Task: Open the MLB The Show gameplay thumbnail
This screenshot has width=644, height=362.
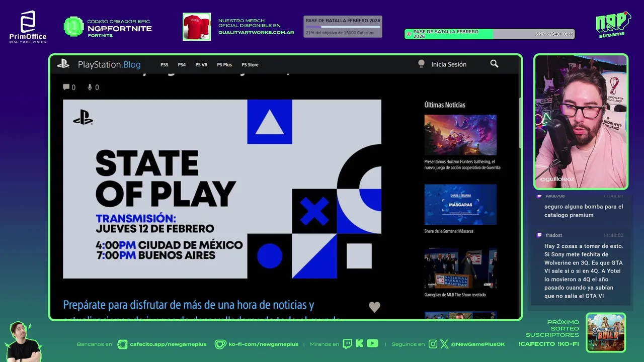Action: point(460,268)
